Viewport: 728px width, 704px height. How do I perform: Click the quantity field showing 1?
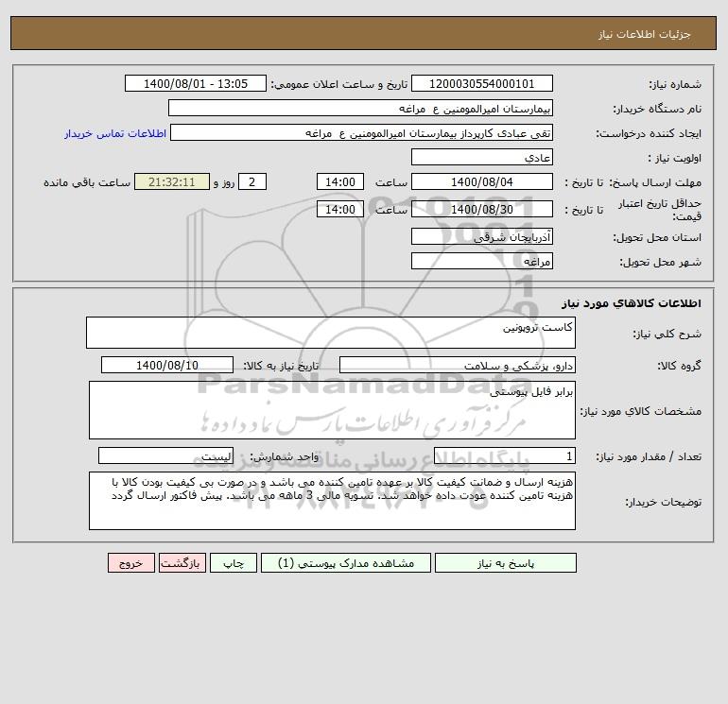505,456
